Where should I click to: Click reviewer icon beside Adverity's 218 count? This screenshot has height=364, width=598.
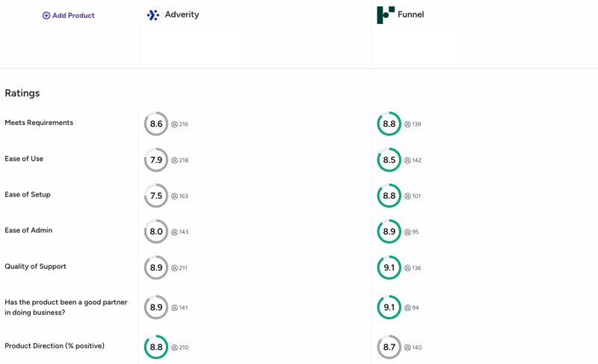tap(175, 161)
